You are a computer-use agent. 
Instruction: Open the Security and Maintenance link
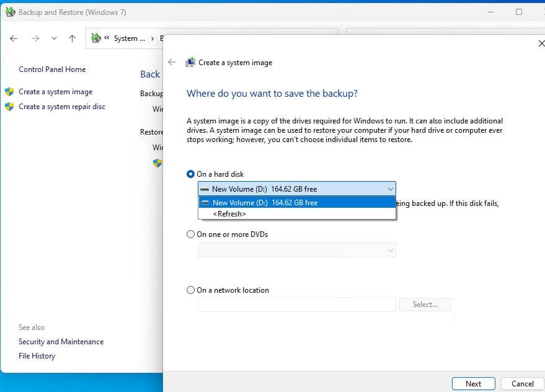[x=61, y=342]
